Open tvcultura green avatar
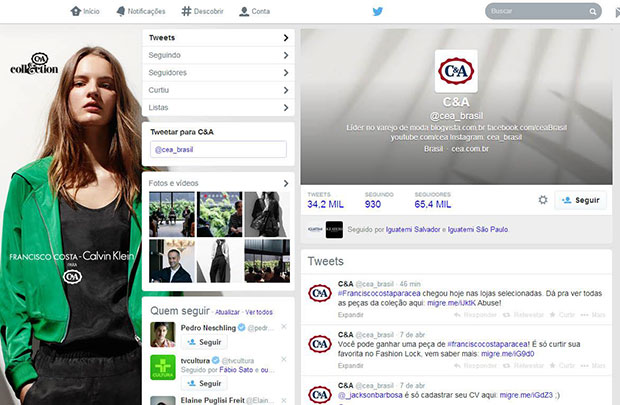This screenshot has width=620, height=405. 163,367
